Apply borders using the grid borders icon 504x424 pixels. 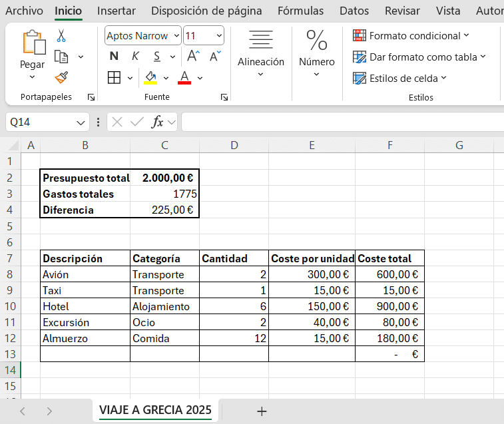pos(114,77)
